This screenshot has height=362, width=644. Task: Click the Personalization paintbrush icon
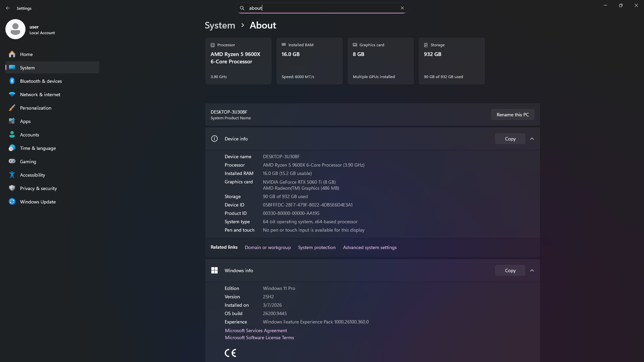(x=12, y=108)
